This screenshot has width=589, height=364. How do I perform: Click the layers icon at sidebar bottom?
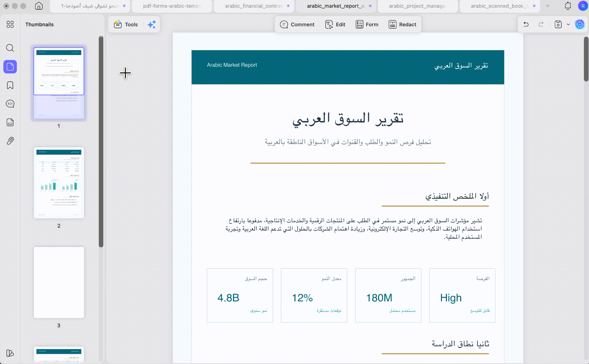click(x=10, y=353)
